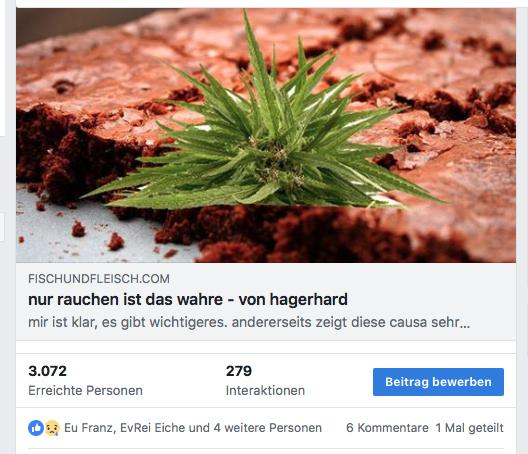Open the 'Interaktionen' insights label
The width and height of the screenshot is (528, 454).
coord(265,391)
